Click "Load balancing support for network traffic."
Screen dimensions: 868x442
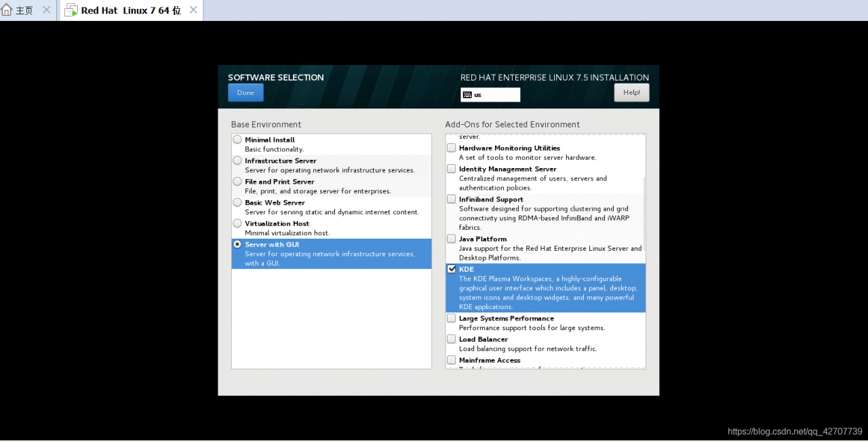pyautogui.click(x=528, y=348)
